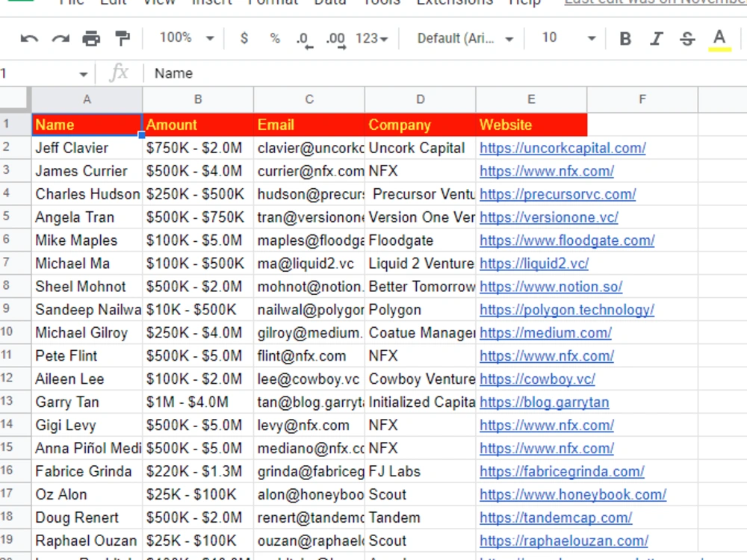Follow the uncorkcapital.com hyperlink

pyautogui.click(x=562, y=148)
